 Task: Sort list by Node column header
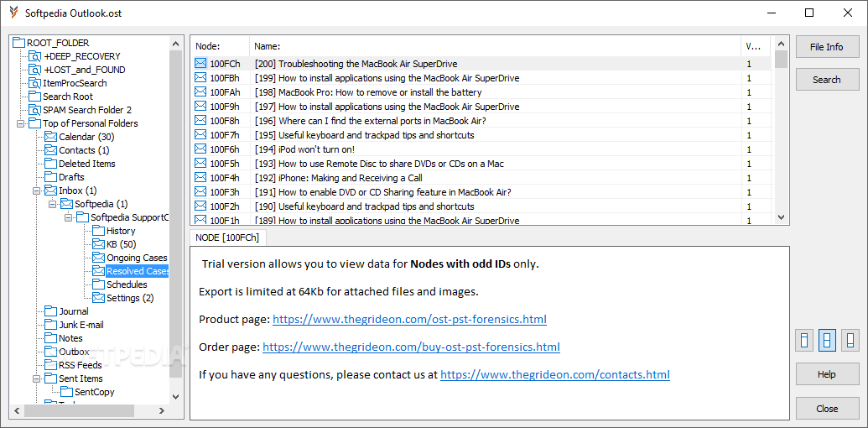[220, 46]
